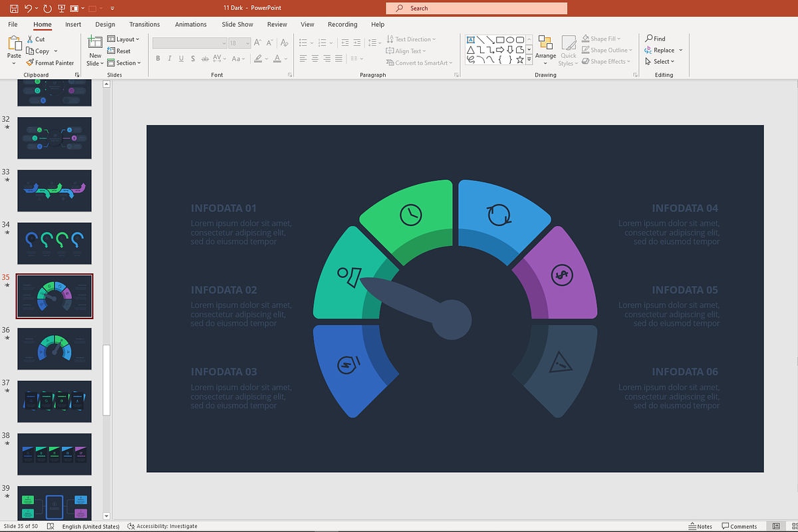Open Convert to SmartArt dropdown
The height and width of the screenshot is (532, 798).
point(419,63)
